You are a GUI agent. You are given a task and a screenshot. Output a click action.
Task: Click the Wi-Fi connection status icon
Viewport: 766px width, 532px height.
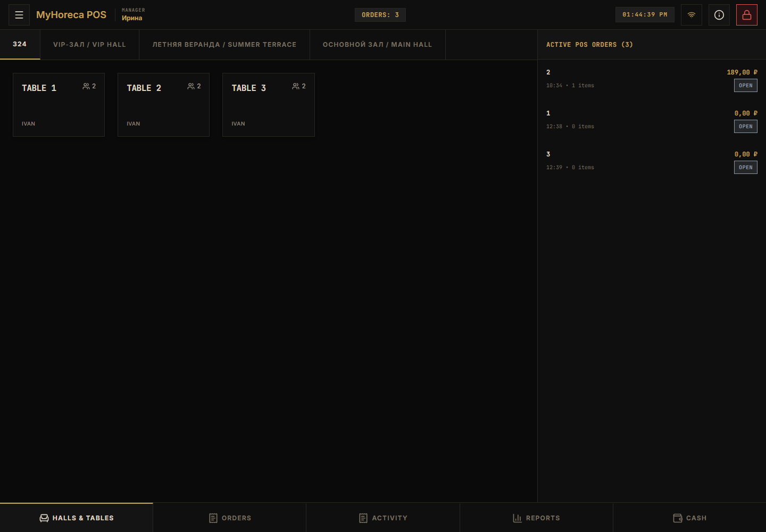coord(692,15)
